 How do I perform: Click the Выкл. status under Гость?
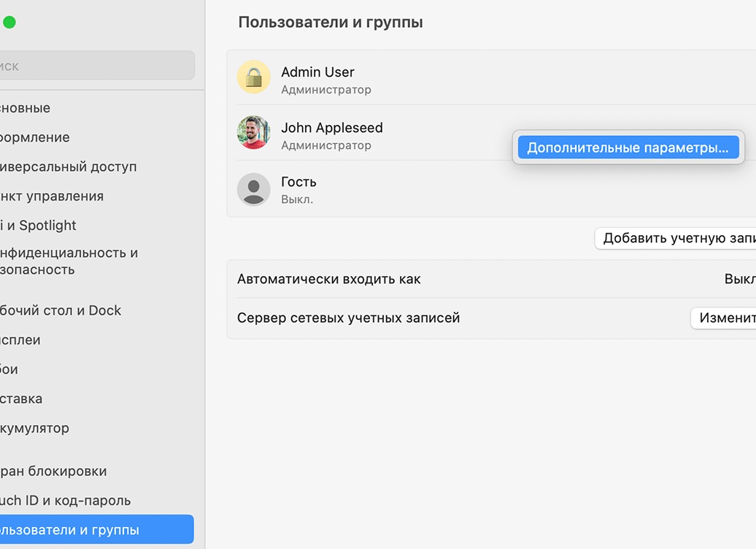(297, 199)
